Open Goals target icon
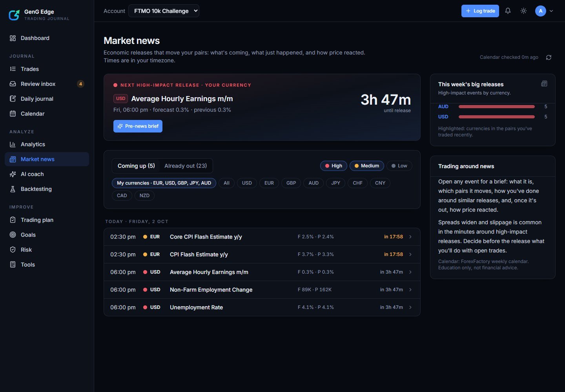 pos(13,235)
